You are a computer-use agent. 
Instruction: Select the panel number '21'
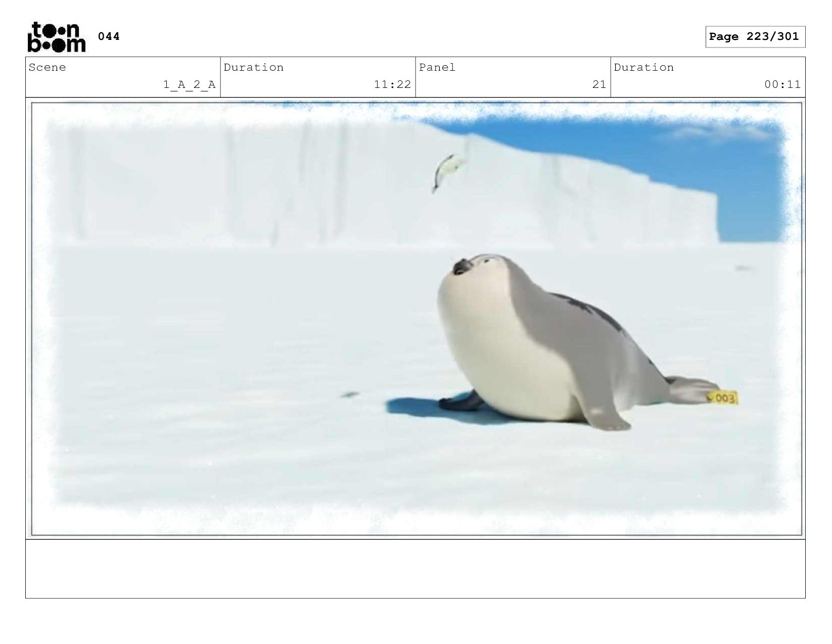pyautogui.click(x=599, y=84)
